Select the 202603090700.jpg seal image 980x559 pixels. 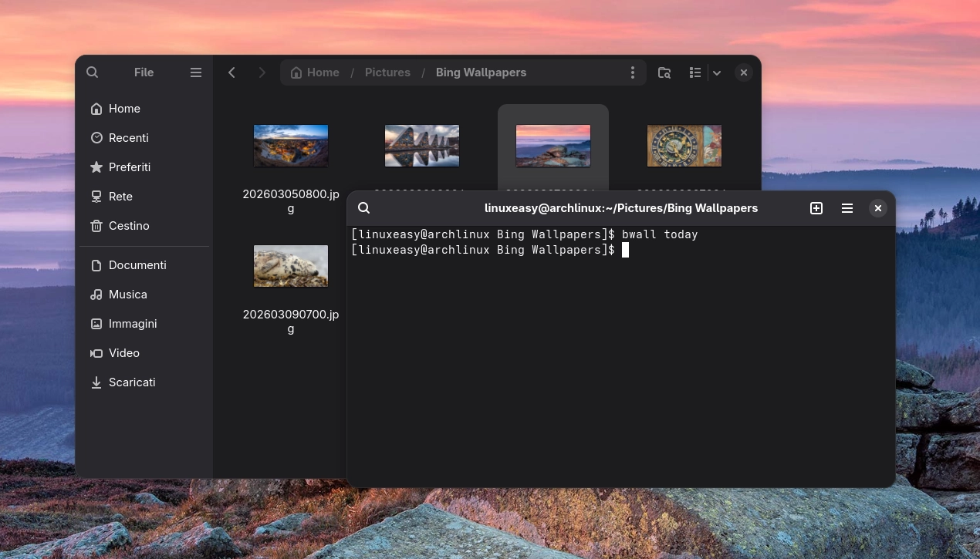[x=291, y=266]
